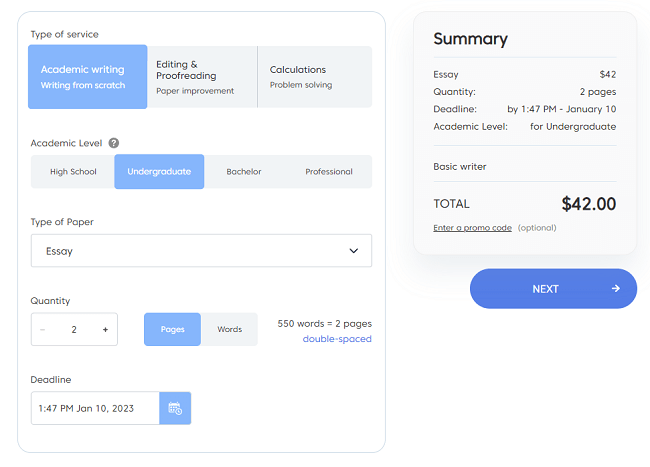
Task: Choose the Calculations service option
Action: point(314,76)
